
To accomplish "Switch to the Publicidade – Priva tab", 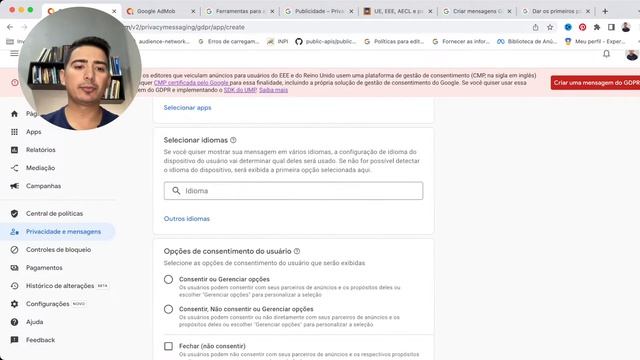I will click(x=319, y=11).
